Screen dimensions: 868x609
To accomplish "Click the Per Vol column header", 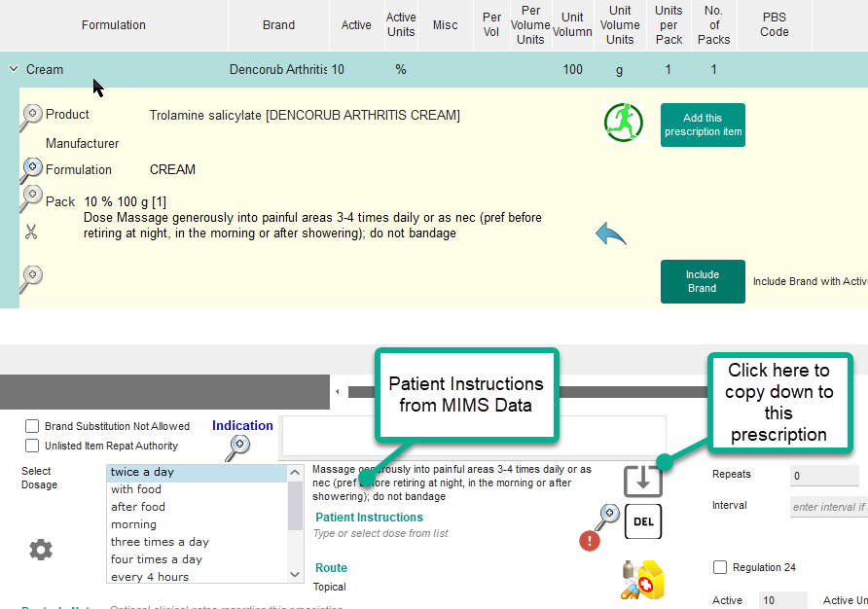I will [491, 25].
